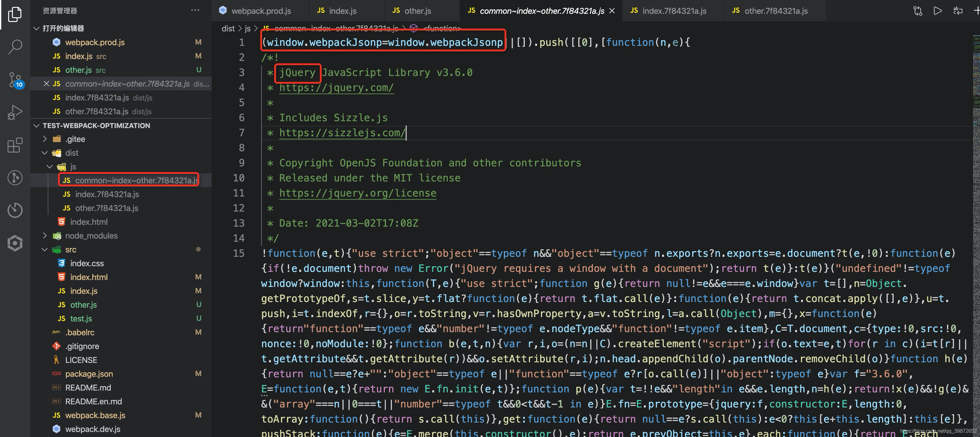The height and width of the screenshot is (437, 980).
Task: Expand the node_modules folder
Action: 45,236
